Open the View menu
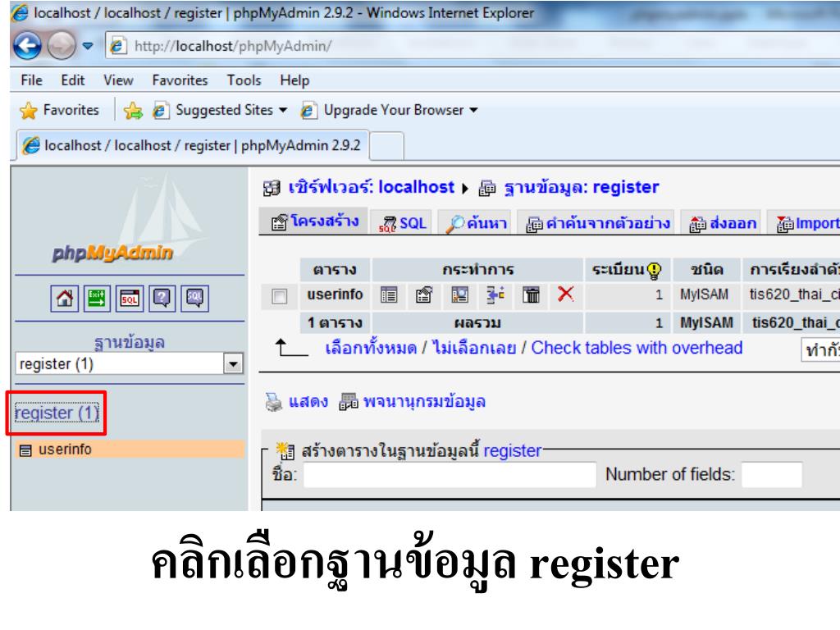The width and height of the screenshot is (840, 630). tap(118, 80)
